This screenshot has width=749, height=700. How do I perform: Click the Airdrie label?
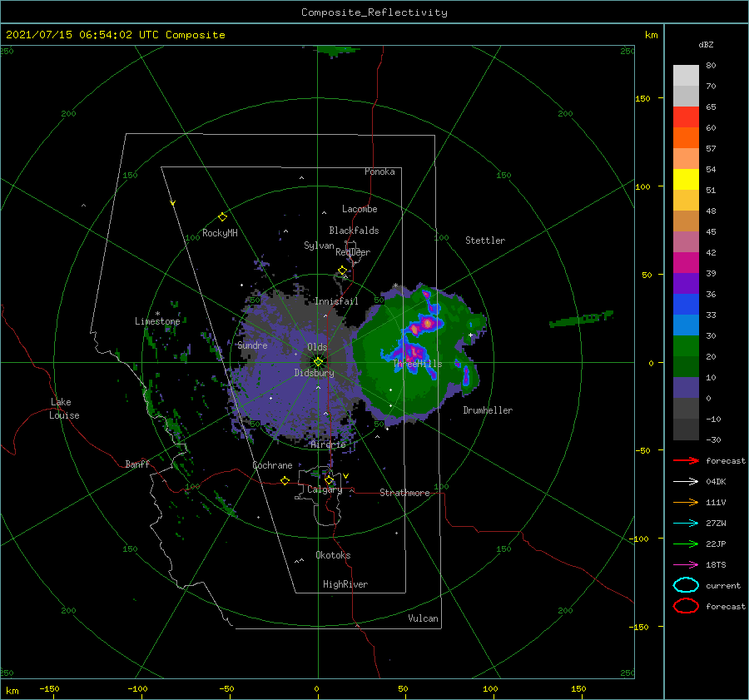tap(328, 444)
